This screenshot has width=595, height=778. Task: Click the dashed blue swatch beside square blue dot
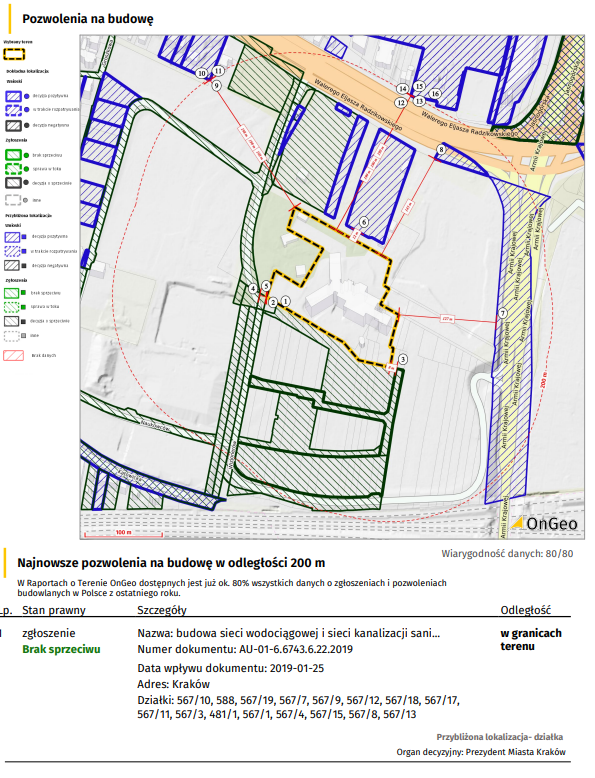point(12,251)
